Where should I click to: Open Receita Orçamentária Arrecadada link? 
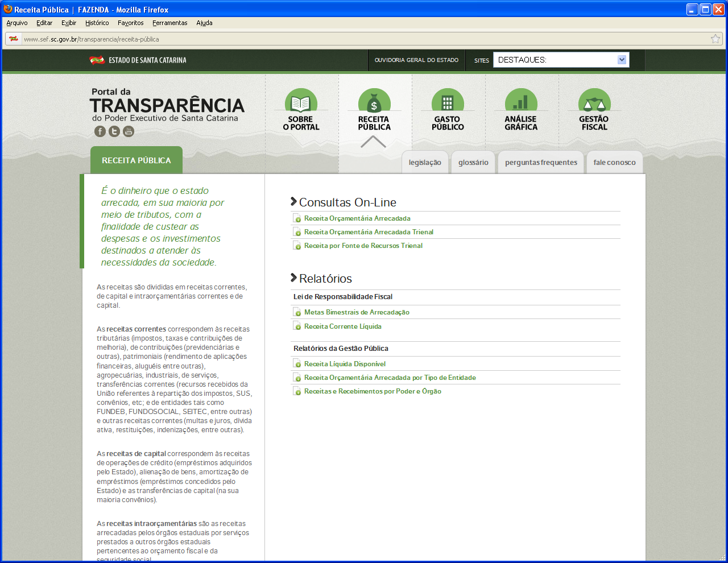pos(357,218)
